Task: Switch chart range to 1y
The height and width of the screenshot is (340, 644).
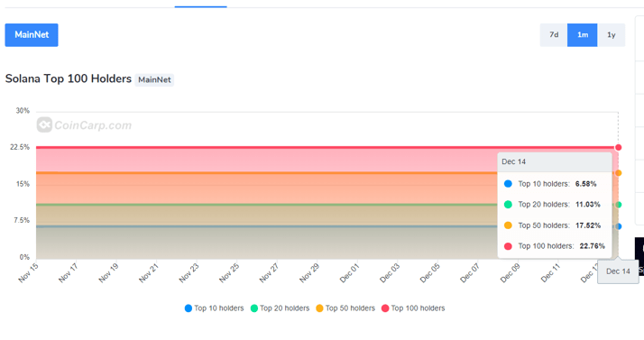Action: [612, 35]
